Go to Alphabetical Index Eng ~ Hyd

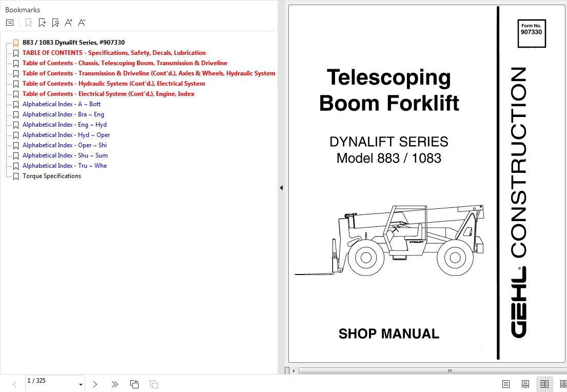click(64, 125)
